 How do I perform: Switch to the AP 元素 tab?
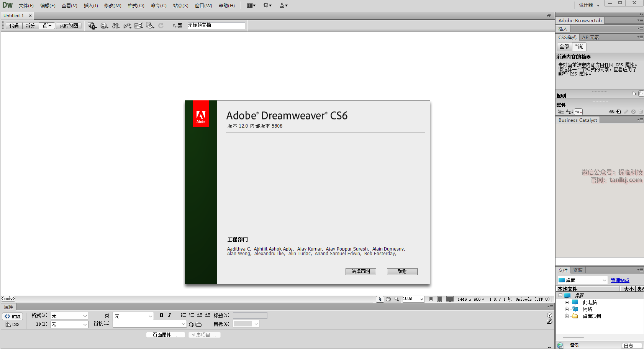pos(590,37)
